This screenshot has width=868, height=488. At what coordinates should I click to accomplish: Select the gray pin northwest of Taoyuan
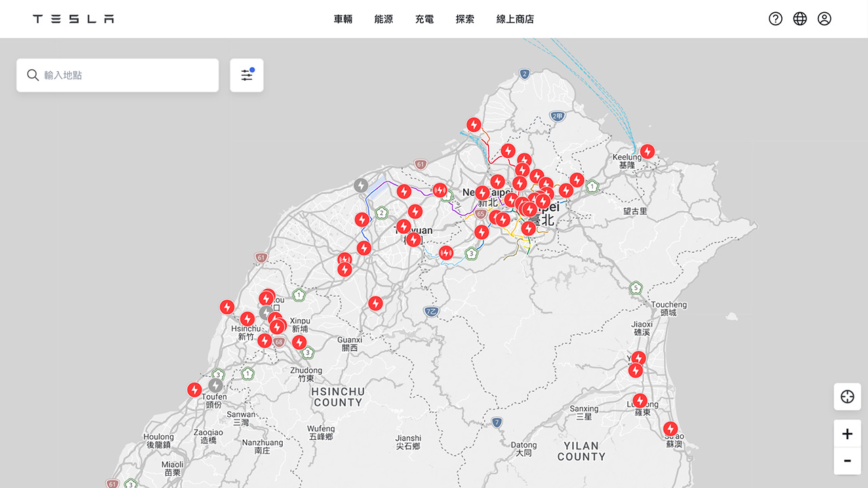click(x=361, y=185)
